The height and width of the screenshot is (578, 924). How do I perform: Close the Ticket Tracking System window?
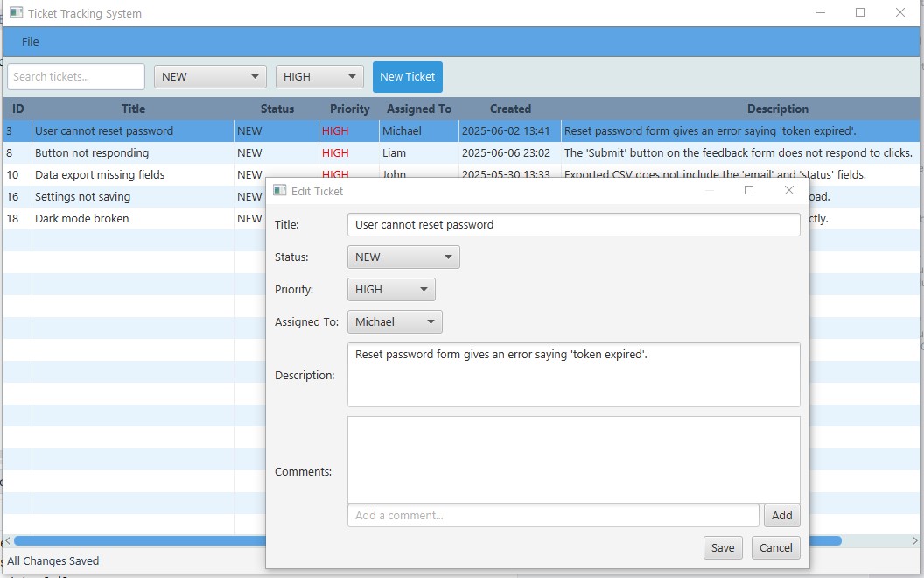tap(900, 12)
